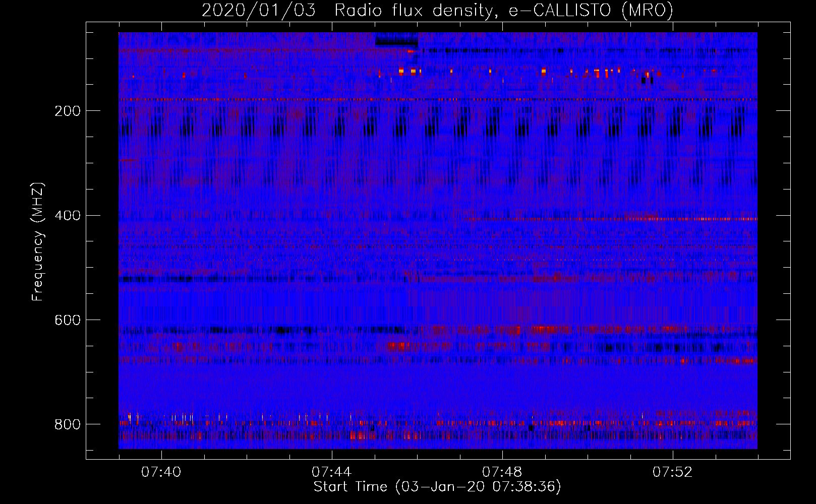Click the plot title mentioning e-CALLISTO (MRO)
Screen dimensions: 816x504
tap(437, 10)
